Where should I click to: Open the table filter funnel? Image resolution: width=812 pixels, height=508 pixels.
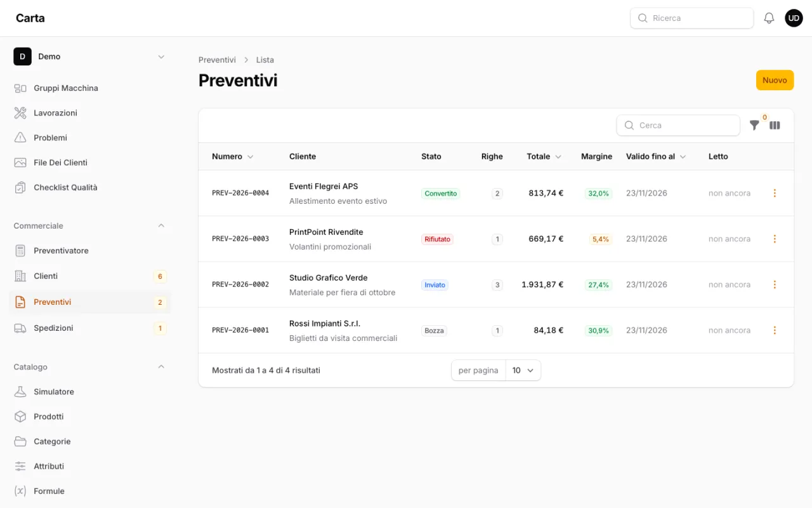click(754, 125)
